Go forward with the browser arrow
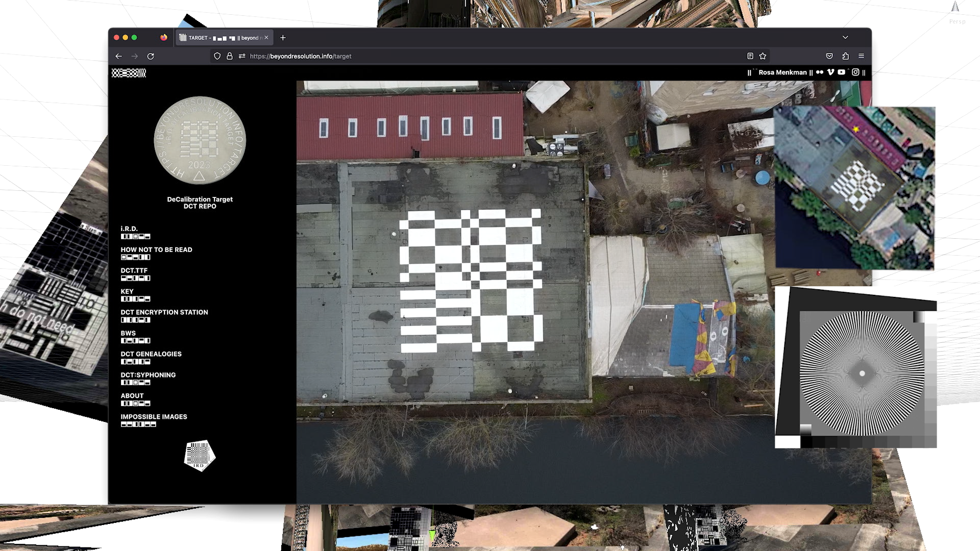Viewport: 980px width, 551px height. (x=135, y=56)
